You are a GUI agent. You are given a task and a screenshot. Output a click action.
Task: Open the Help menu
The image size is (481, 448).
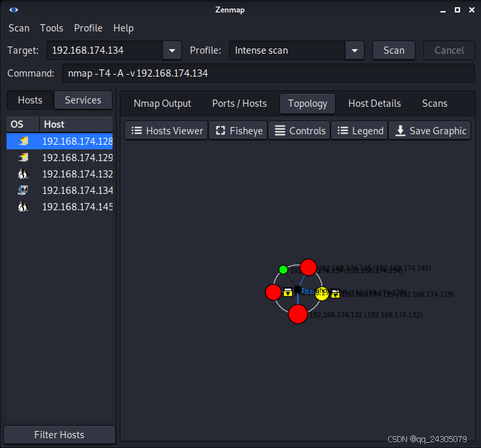point(123,28)
